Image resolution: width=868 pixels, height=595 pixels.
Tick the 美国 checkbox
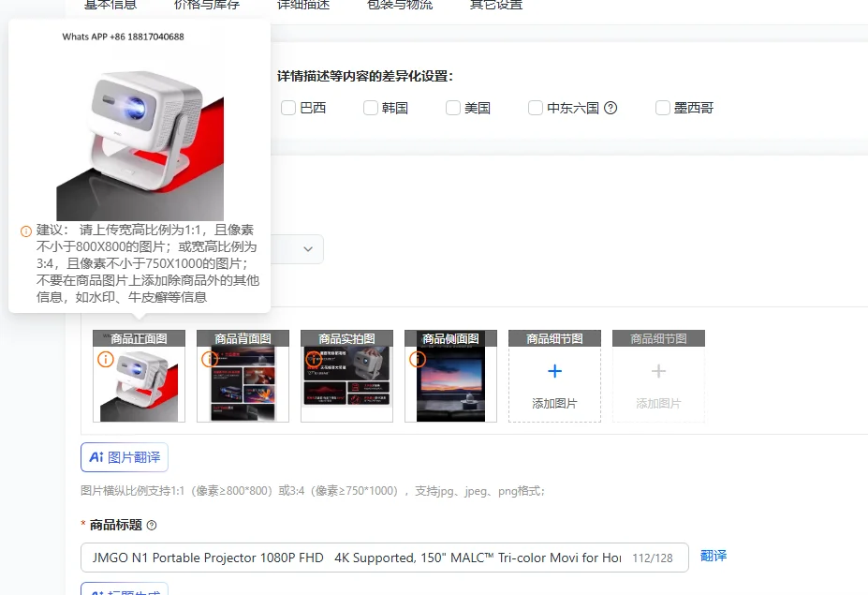pos(453,108)
